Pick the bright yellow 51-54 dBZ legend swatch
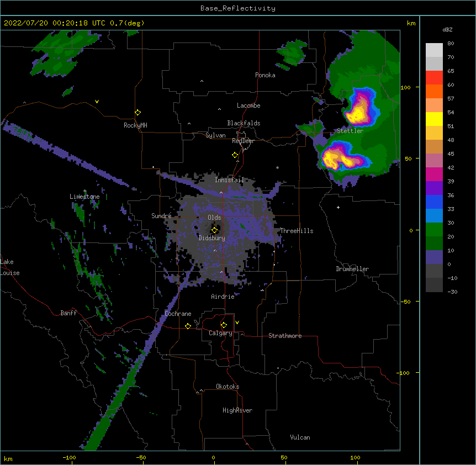This screenshot has width=476, height=465. click(x=434, y=119)
